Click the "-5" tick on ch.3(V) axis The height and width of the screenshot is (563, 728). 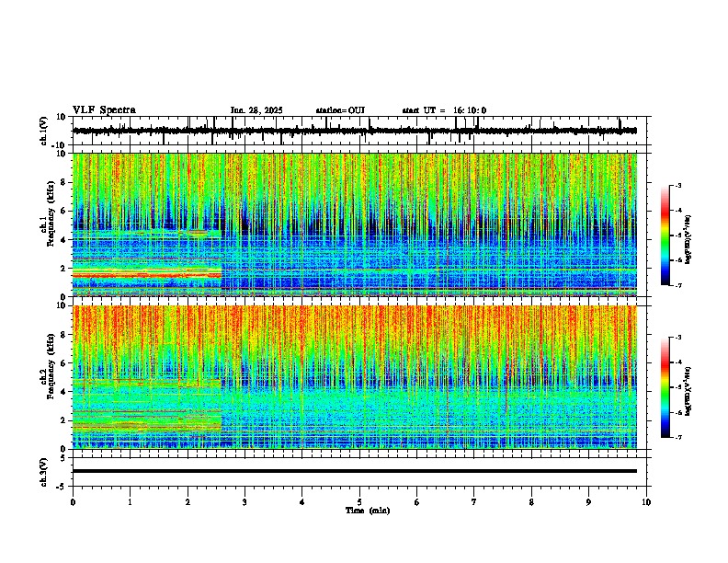62,487
